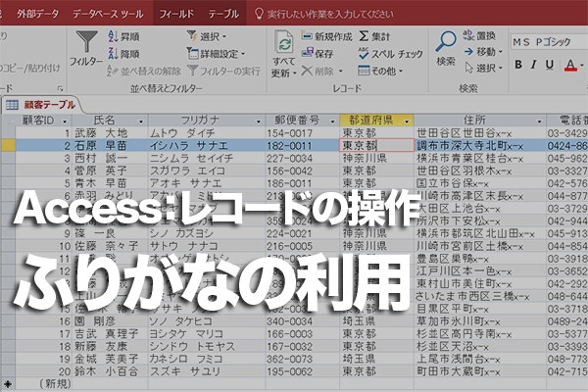Image resolution: width=588 pixels, height=392 pixels.
Task: Run スペル チェック spelling check
Action: point(390,54)
